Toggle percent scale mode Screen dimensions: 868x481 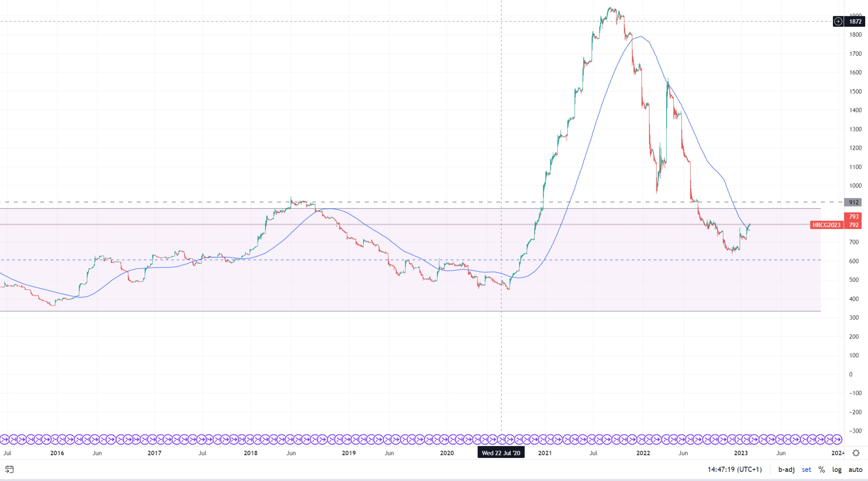pyautogui.click(x=821, y=469)
